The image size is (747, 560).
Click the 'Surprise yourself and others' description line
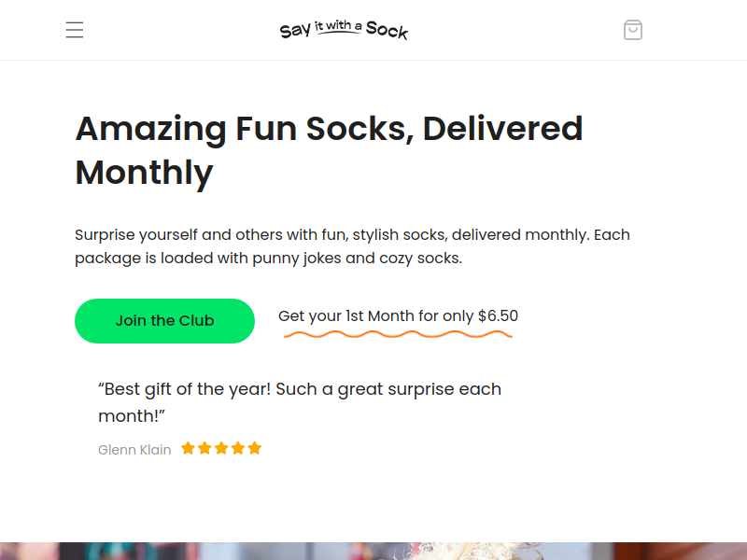(352, 235)
